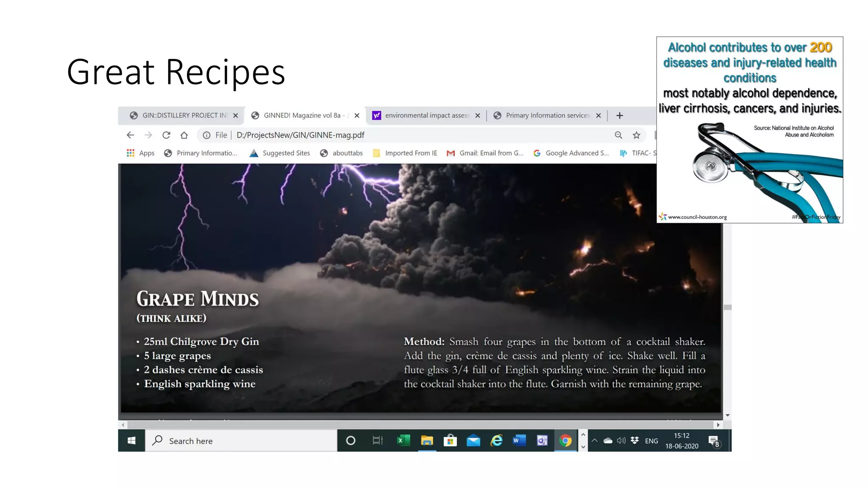868x488 pixels.
Task: Bookmark page with the star icon
Action: (x=636, y=135)
